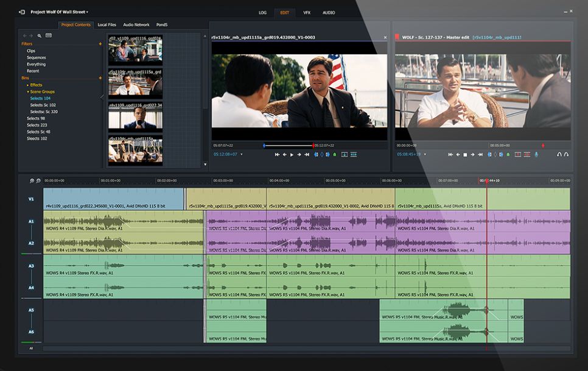This screenshot has width=588, height=371.
Task: Jump to next cut in Master edit viewer
Action: tap(480, 155)
